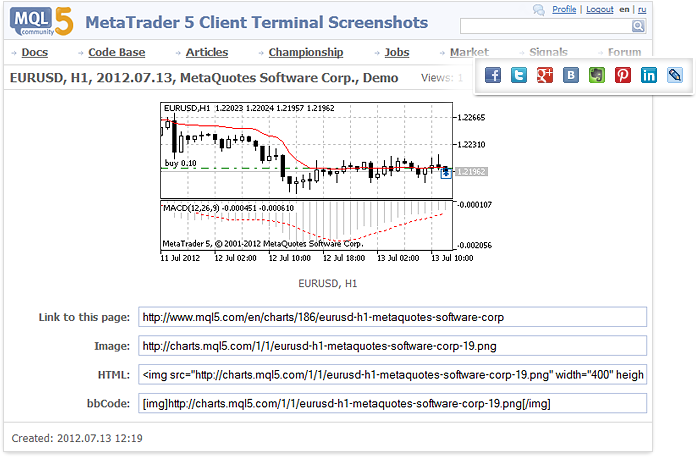696x457 pixels.
Task: Share via the VKontakte B icon
Action: click(571, 75)
